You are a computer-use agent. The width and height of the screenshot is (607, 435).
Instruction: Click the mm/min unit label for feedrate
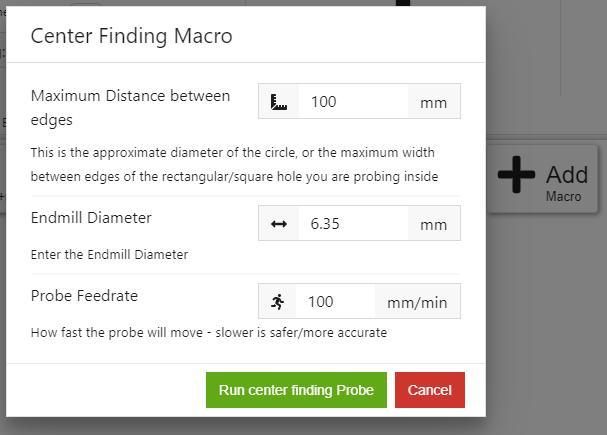pos(418,301)
